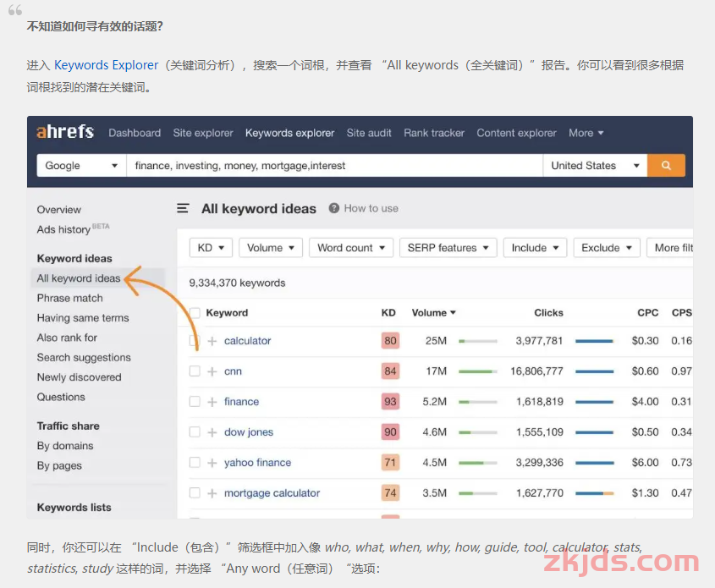Open the More filters dropdown

(x=670, y=248)
